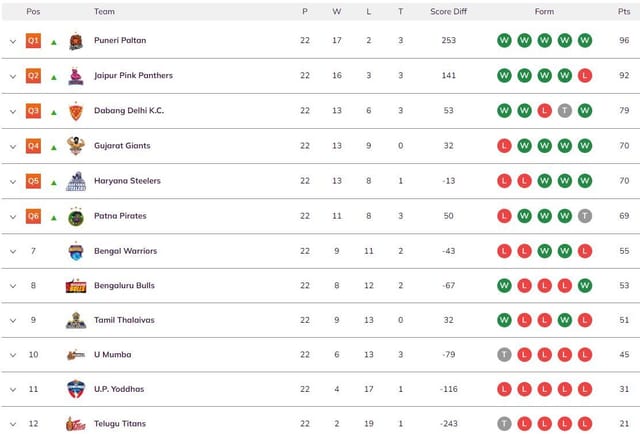640x440 pixels.
Task: Click the Jaipur Pink Panthers logo
Action: 76,76
